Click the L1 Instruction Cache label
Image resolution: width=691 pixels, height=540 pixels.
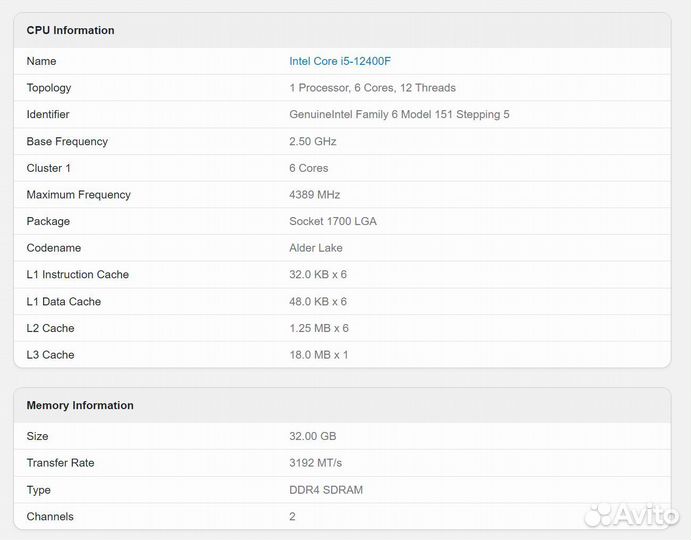pos(78,274)
